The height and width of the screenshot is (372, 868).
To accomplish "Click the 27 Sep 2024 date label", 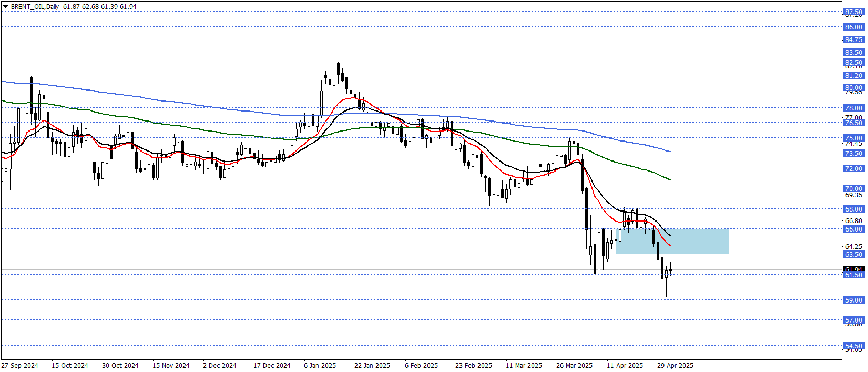I will click(20, 365).
